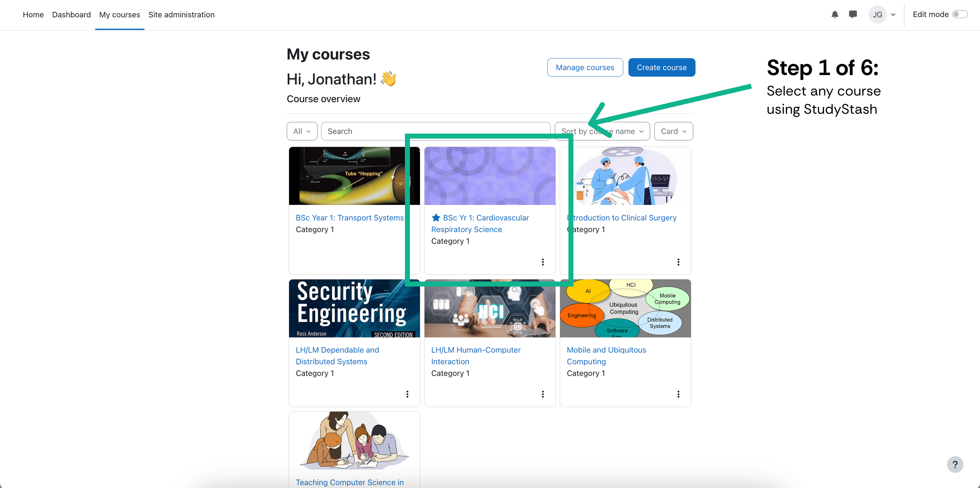Click the purple pattern course thumbnail
Image resolution: width=980 pixels, height=488 pixels.
coord(490,176)
